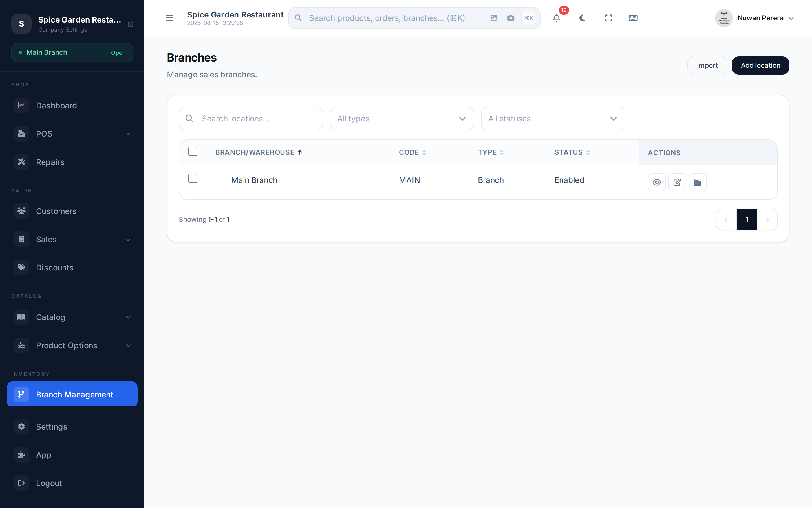The height and width of the screenshot is (508, 812).
Task: Focus the Search locations field
Action: [251, 119]
